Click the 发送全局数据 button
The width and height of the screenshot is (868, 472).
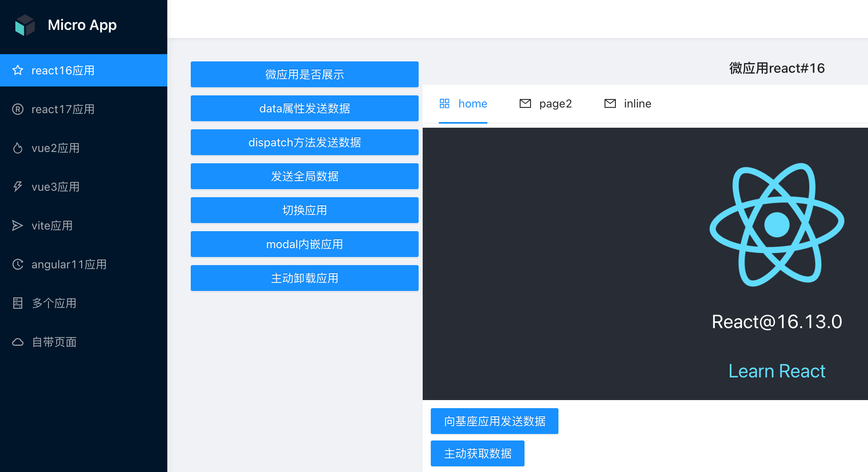305,176
